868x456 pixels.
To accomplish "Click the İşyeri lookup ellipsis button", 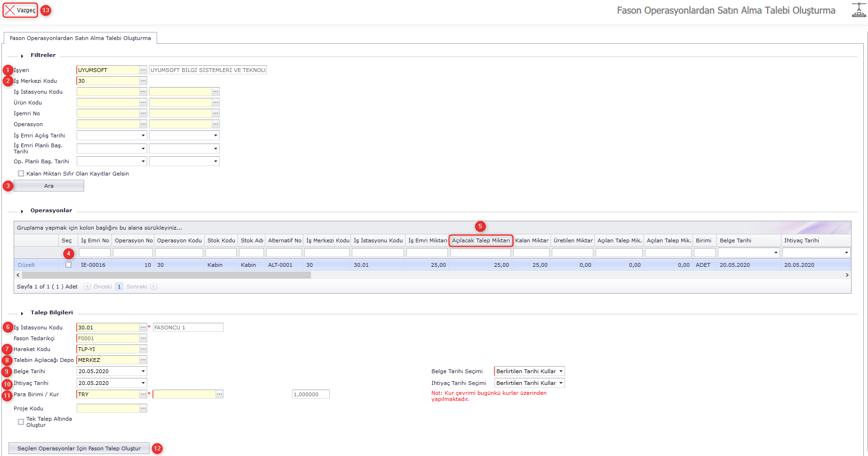I will pos(143,70).
